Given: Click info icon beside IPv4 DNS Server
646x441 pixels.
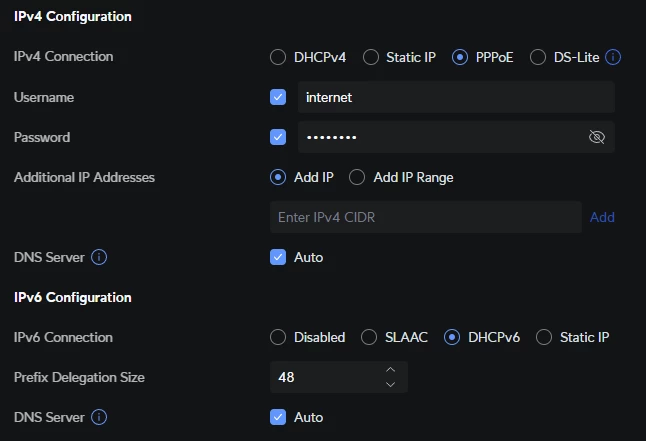Looking at the screenshot, I should point(99,257).
